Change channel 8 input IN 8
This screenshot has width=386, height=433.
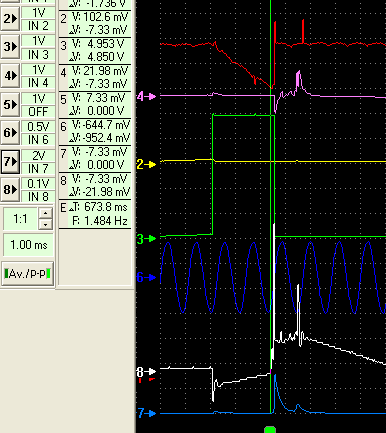pos(38,196)
